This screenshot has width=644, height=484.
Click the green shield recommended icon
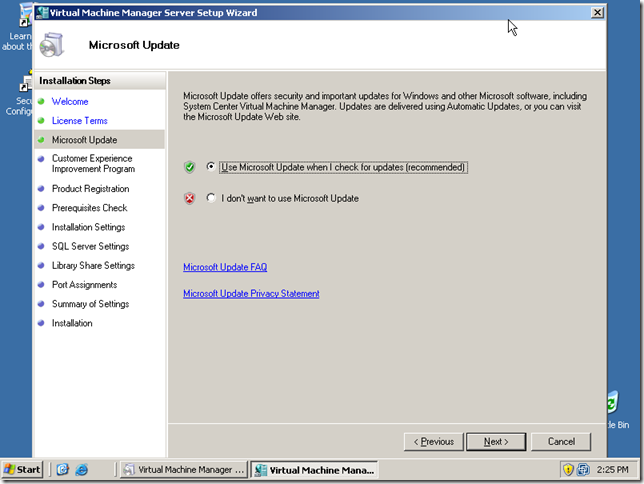click(x=189, y=167)
